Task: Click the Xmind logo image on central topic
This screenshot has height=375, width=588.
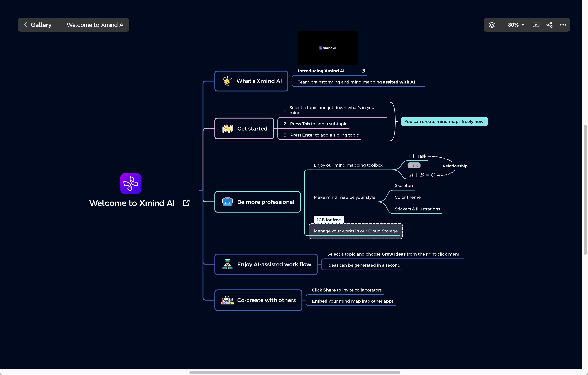Action: coord(131,184)
